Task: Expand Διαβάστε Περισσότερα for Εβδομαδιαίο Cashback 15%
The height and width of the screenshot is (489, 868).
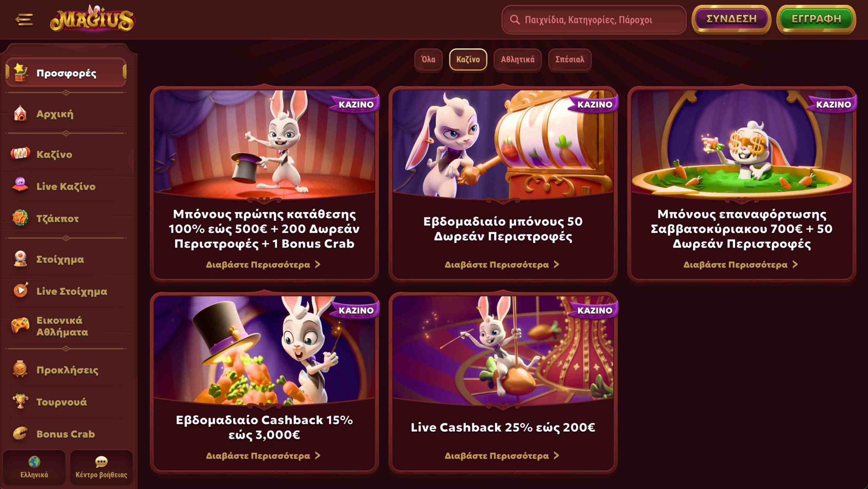Action: click(263, 456)
